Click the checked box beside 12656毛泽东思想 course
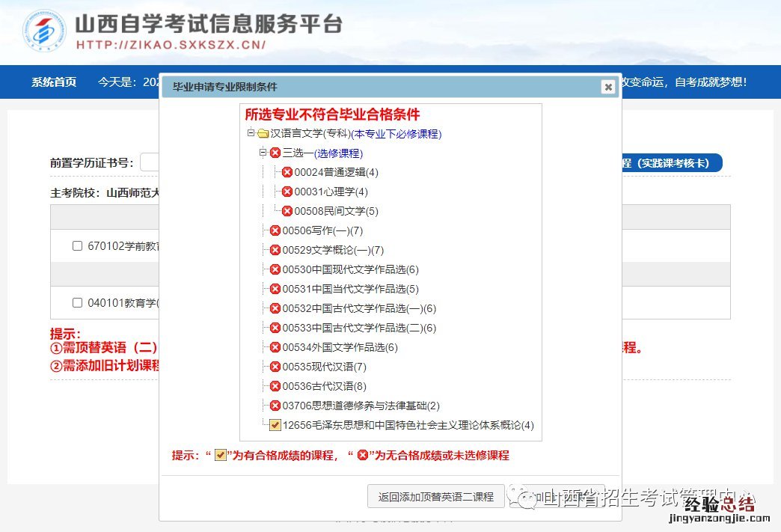Screen dimensions: 781x532 tap(275, 425)
